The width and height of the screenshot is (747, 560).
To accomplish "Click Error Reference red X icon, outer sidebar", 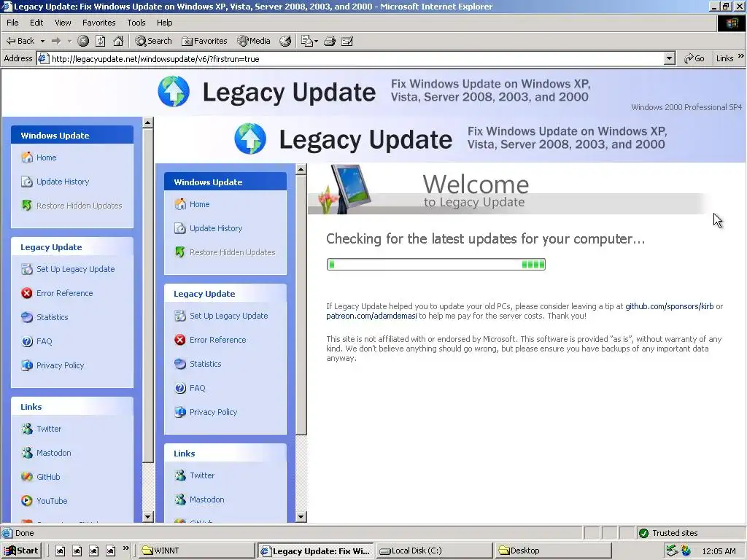I will [x=27, y=293].
